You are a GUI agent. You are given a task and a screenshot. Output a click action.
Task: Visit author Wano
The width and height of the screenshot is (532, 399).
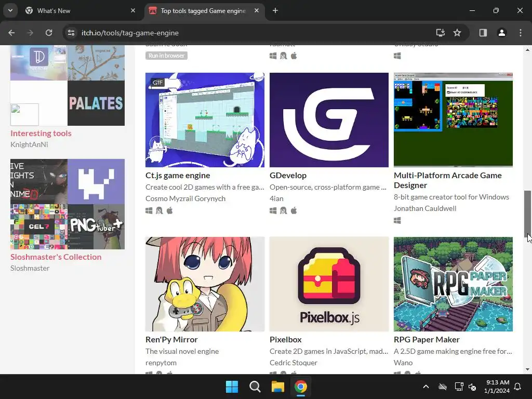403,363
